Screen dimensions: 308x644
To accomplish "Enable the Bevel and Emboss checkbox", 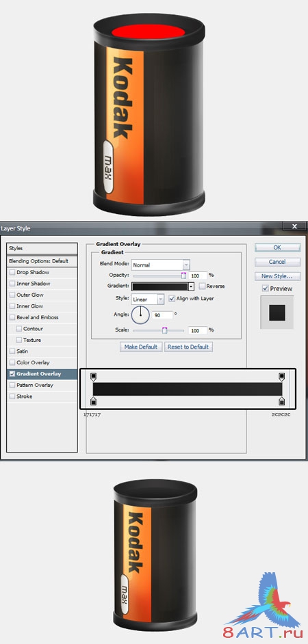I will pos(12,317).
